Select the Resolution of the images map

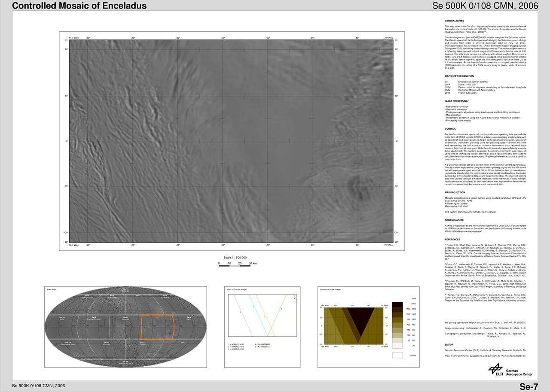click(351, 326)
